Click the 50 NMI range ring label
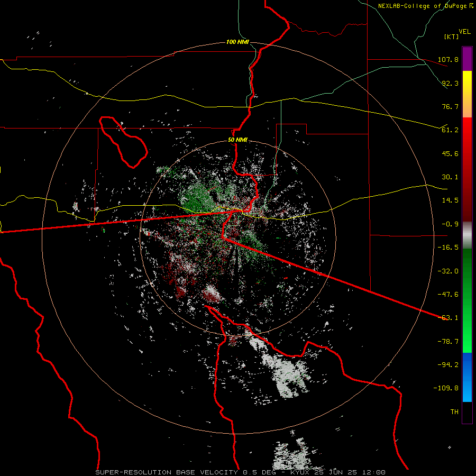Viewport: 476px width, 476px height. pyautogui.click(x=237, y=140)
